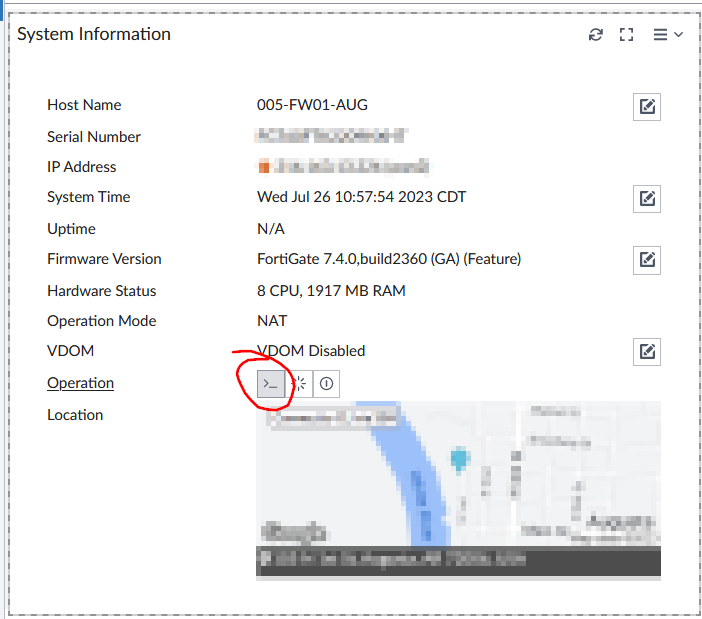The image size is (702, 619).
Task: Click the underlined Operation label
Action: [x=81, y=383]
